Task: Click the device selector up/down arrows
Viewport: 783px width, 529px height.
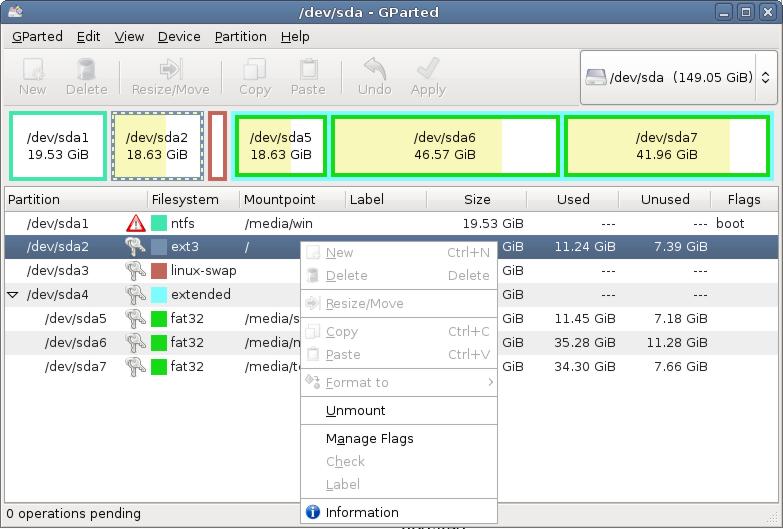Action: 766,77
